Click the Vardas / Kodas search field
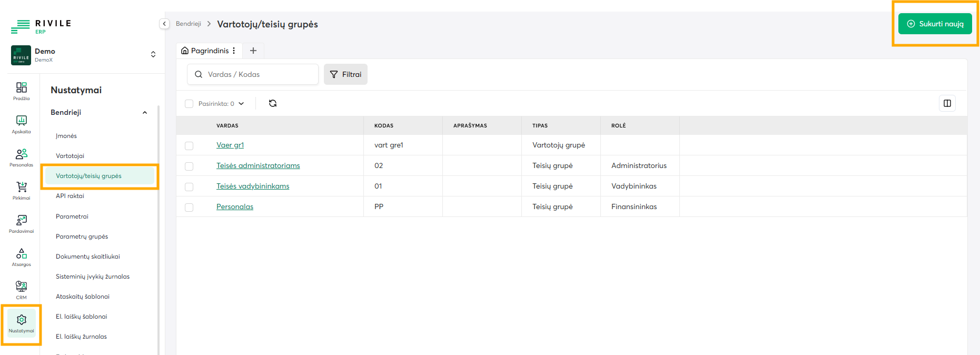Viewport: 980px width, 355px height. pyautogui.click(x=258, y=74)
